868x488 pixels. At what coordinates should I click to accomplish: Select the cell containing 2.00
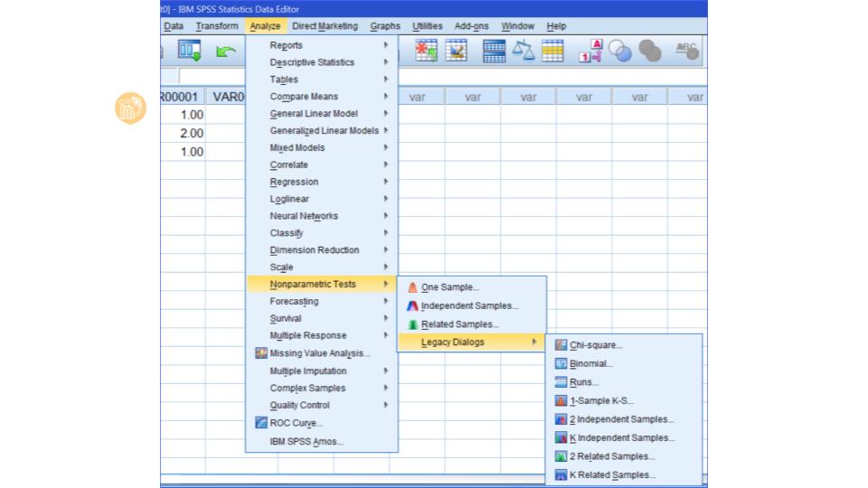click(x=184, y=134)
